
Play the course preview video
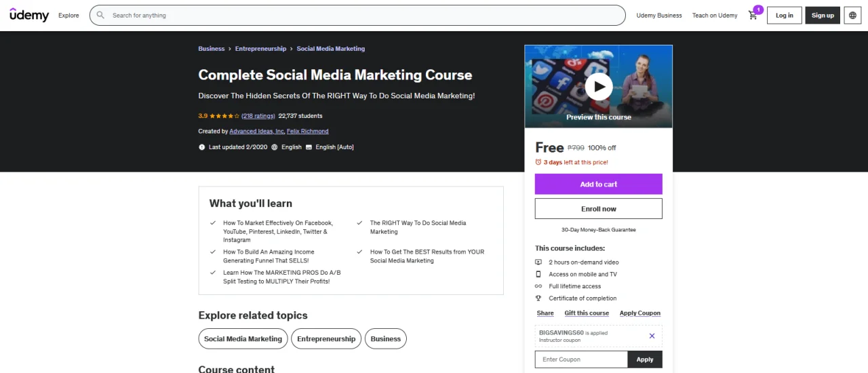click(599, 86)
